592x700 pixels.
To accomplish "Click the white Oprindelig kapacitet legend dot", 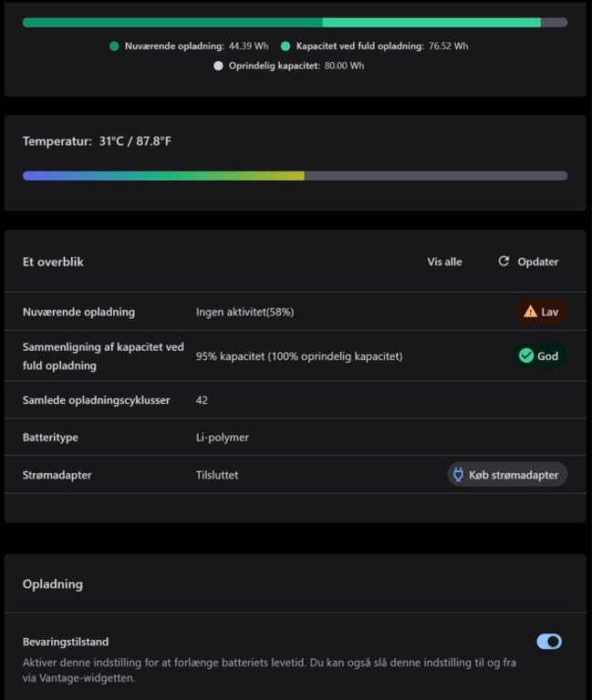I will 218,66.
